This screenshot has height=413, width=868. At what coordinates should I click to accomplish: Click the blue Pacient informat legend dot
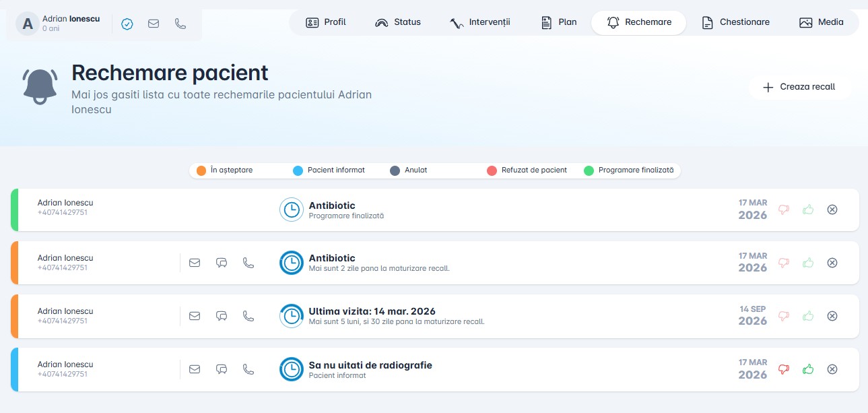click(298, 170)
